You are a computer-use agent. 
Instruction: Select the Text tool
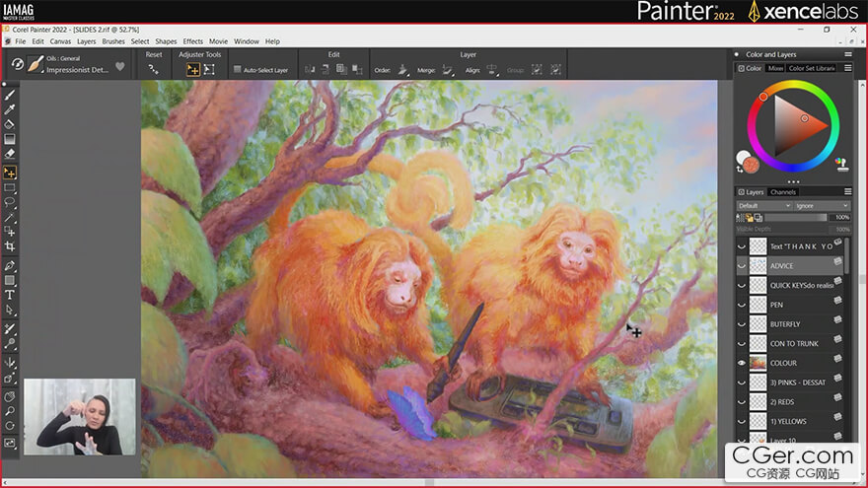10,295
